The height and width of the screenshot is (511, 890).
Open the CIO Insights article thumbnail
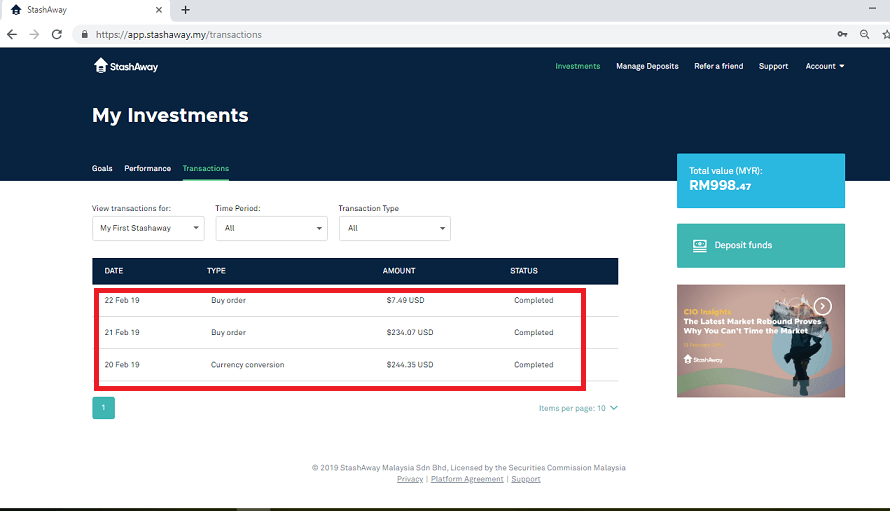point(761,341)
